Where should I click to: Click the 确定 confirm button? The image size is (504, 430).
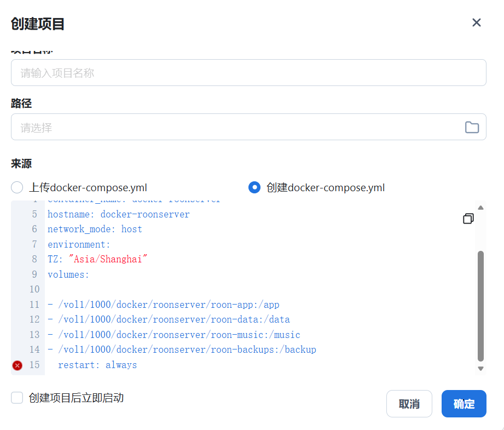464,404
